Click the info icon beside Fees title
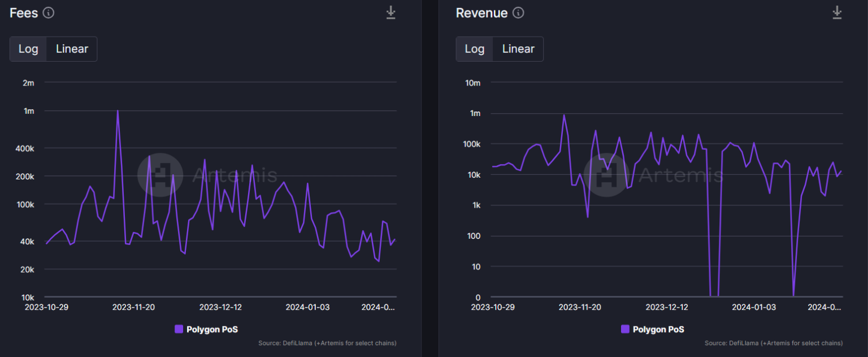This screenshot has height=357, width=868. pyautogui.click(x=49, y=13)
